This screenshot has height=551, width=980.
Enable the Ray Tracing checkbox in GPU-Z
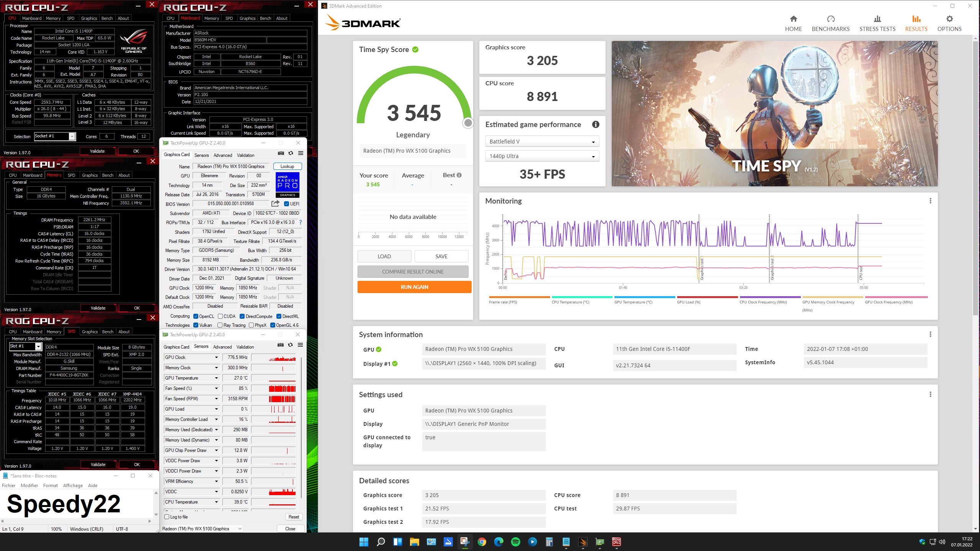(x=220, y=325)
